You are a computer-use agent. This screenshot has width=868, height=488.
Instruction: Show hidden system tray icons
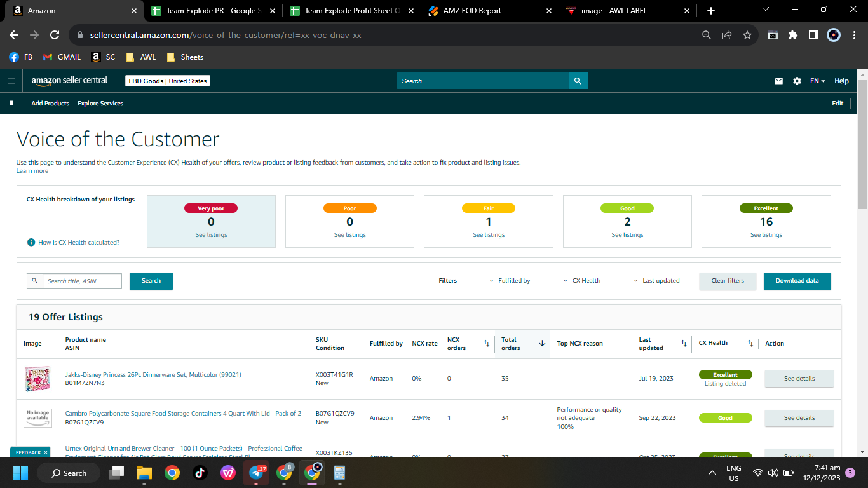(x=712, y=473)
